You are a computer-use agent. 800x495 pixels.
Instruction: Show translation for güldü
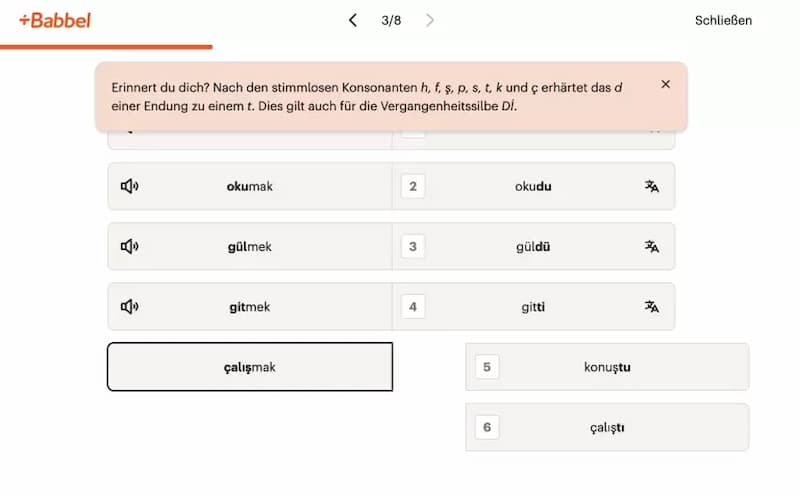(652, 247)
